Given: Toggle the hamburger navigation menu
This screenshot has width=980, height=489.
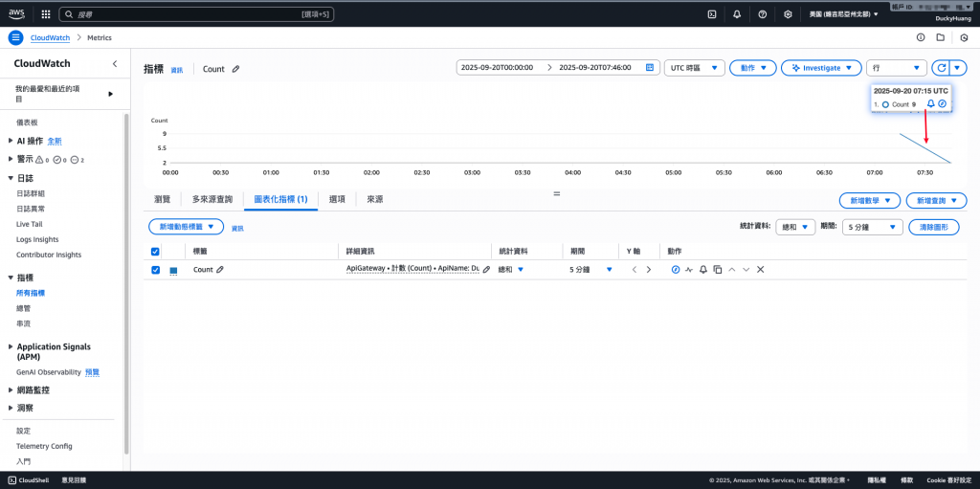Looking at the screenshot, I should coord(15,37).
